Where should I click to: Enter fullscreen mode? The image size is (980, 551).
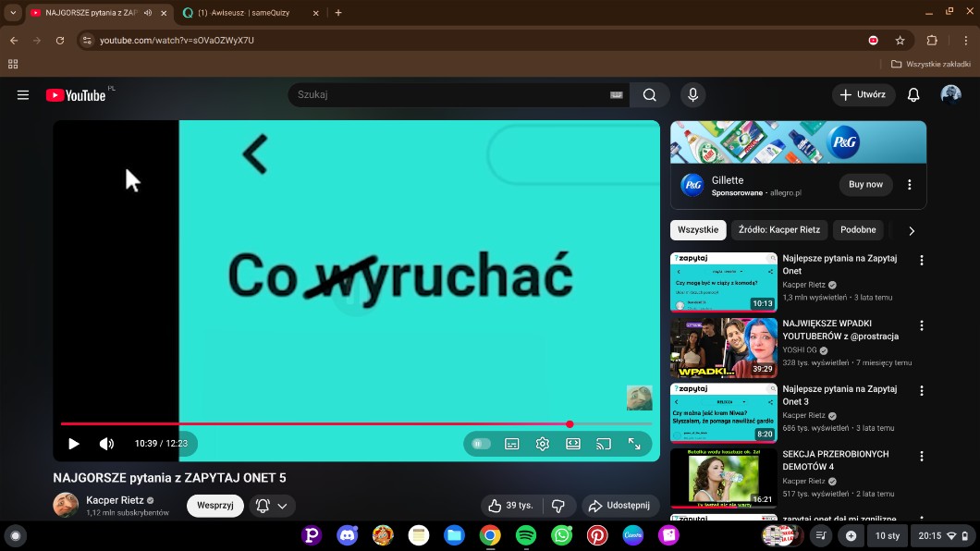pyautogui.click(x=634, y=444)
